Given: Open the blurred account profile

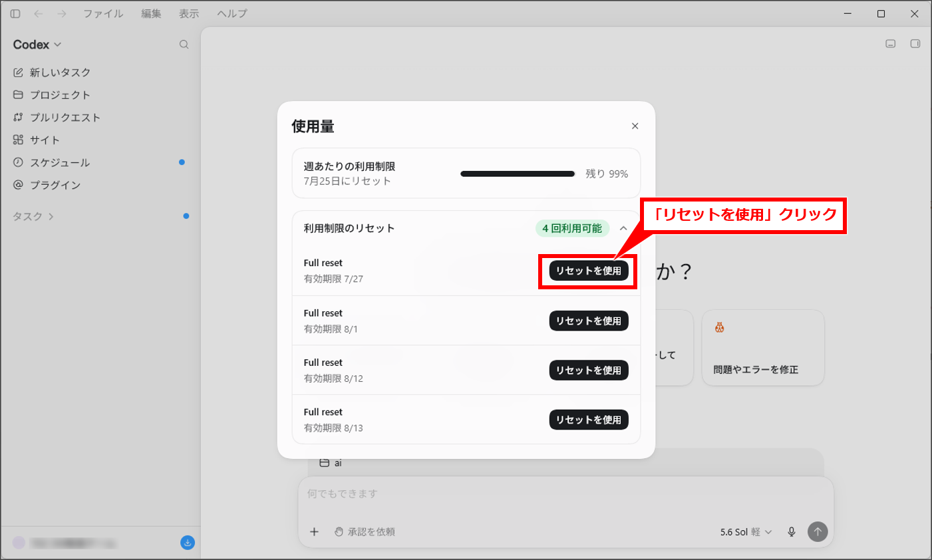Looking at the screenshot, I should (65, 543).
